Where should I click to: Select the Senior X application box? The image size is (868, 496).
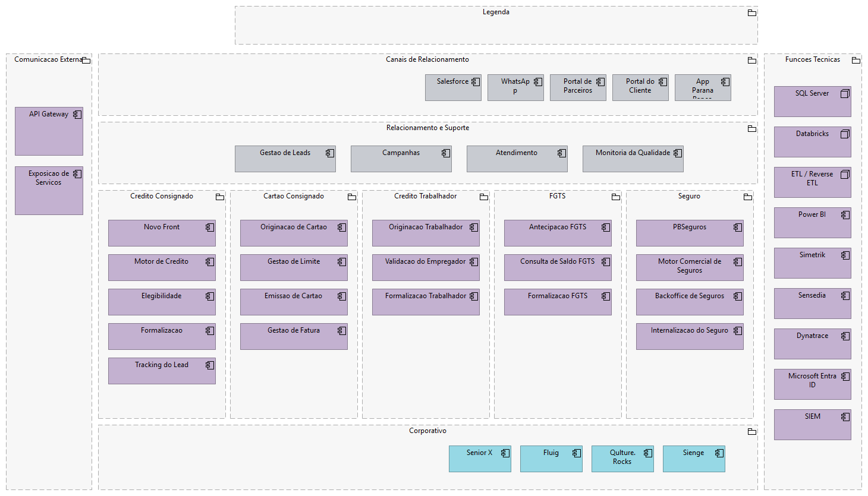click(480, 459)
